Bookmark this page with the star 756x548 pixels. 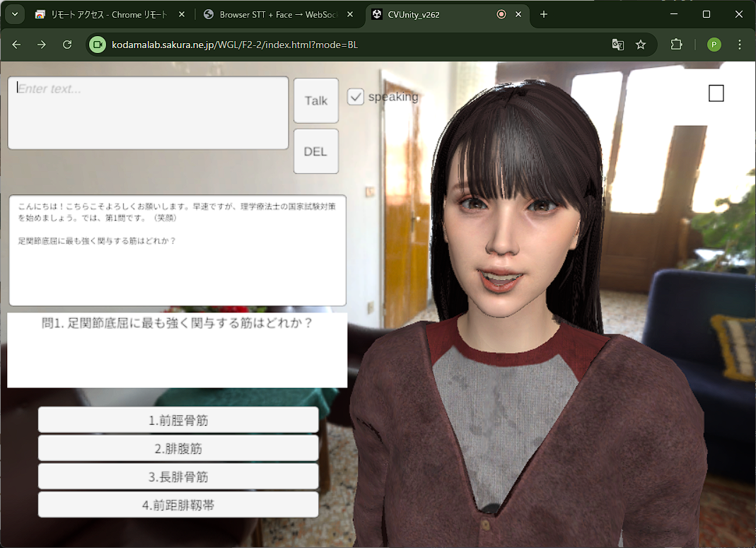point(641,45)
